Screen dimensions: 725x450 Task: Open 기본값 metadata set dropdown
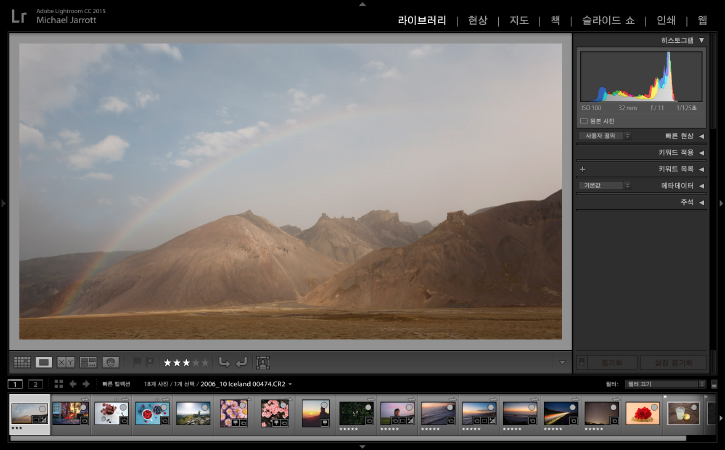(605, 185)
